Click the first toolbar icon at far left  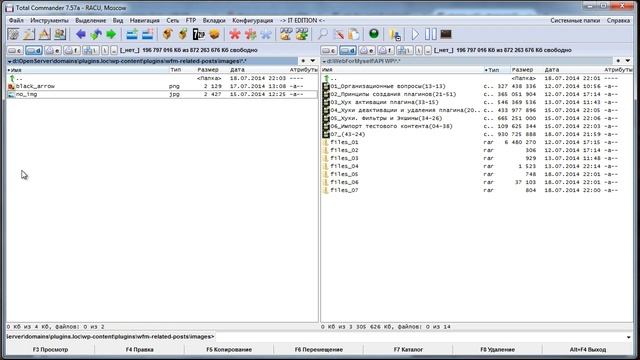13,34
